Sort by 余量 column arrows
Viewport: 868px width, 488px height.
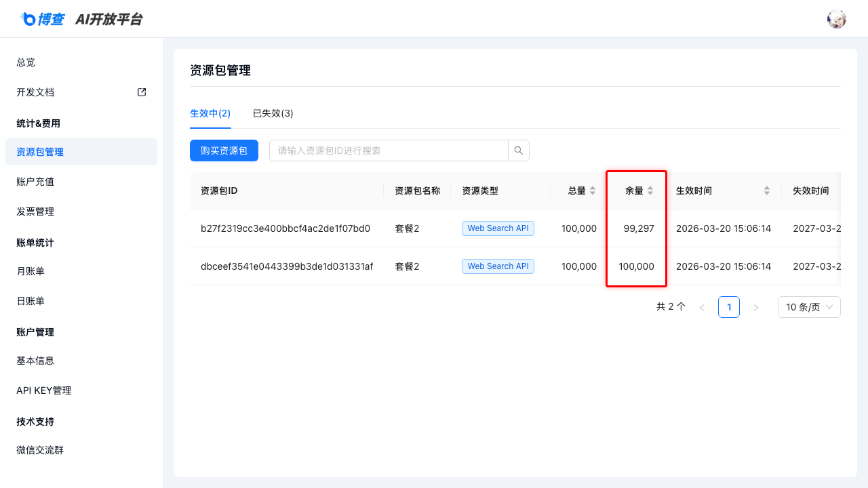[x=650, y=190]
